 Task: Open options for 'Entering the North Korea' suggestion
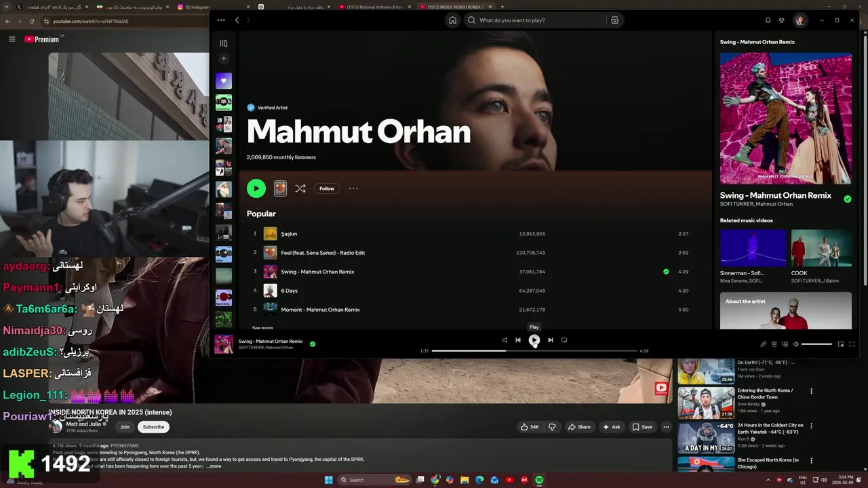(x=811, y=391)
